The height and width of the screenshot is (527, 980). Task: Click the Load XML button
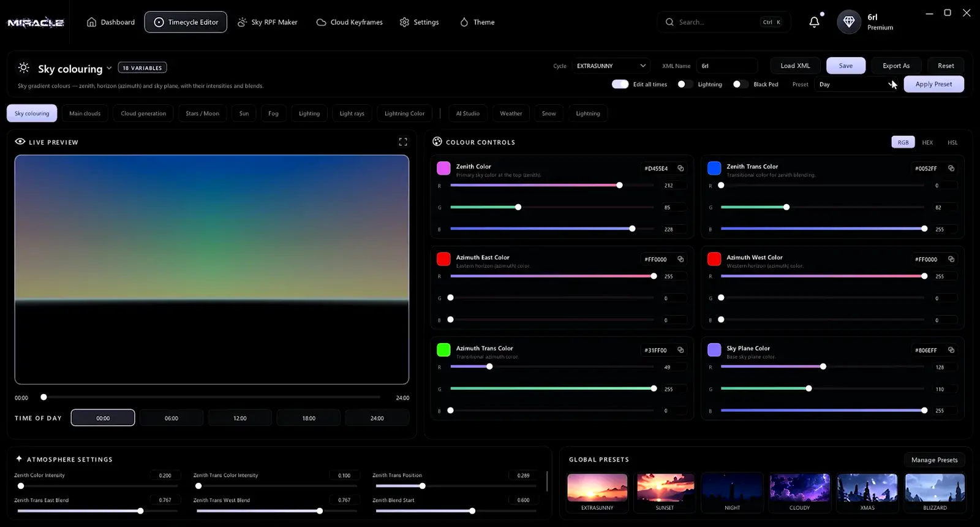pyautogui.click(x=795, y=66)
